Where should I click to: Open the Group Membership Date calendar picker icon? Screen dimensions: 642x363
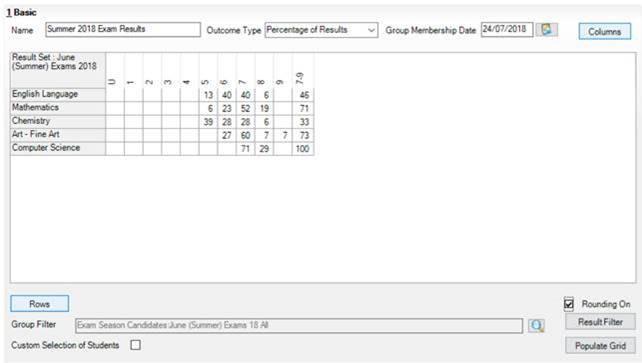click(547, 29)
